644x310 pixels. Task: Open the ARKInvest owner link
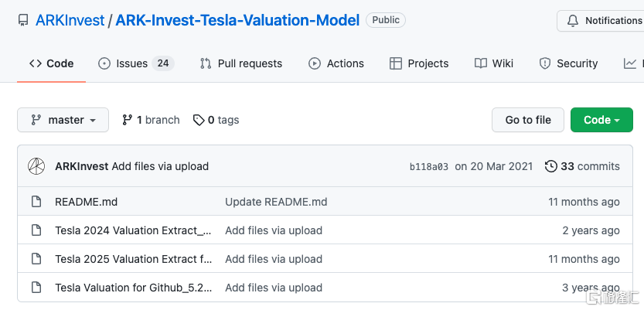(x=70, y=21)
